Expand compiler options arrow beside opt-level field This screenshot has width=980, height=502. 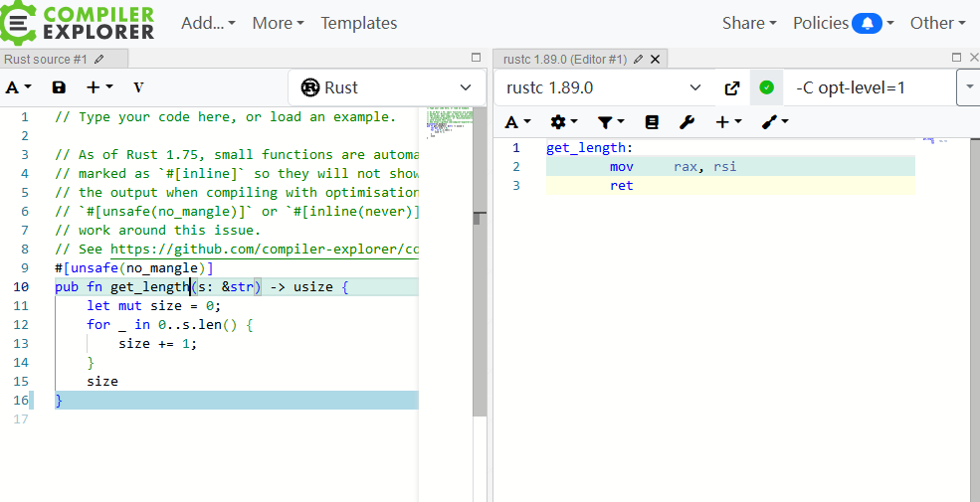click(x=969, y=87)
